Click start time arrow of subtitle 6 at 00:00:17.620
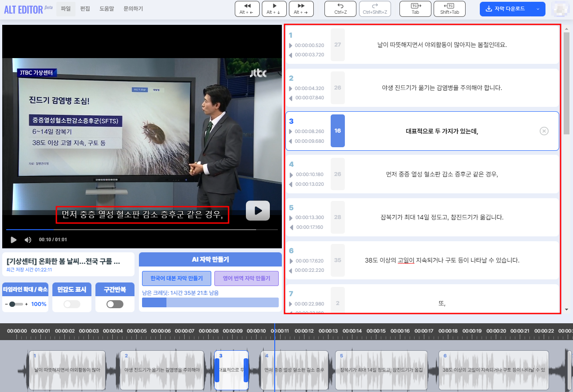The height and width of the screenshot is (392, 573). pos(291,261)
